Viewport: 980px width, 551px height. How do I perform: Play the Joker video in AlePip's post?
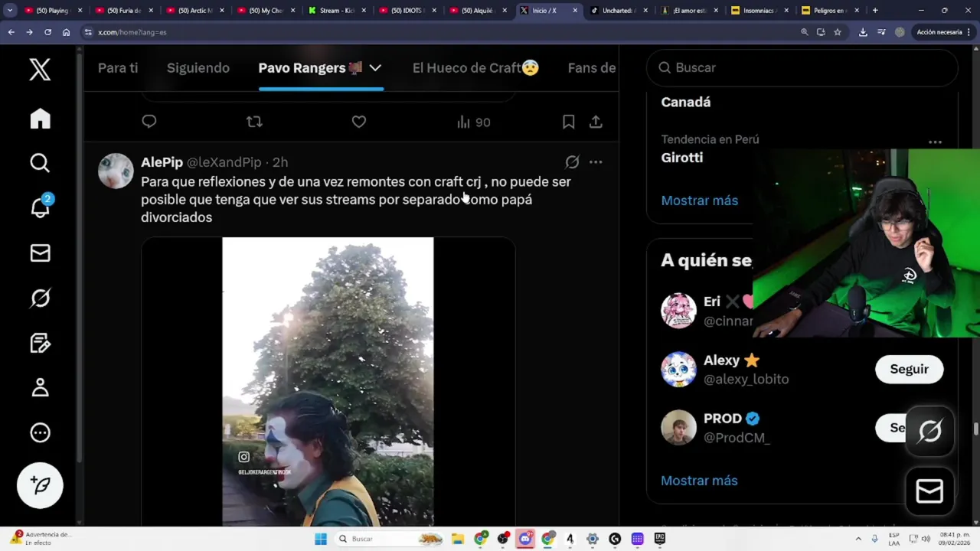click(x=328, y=381)
